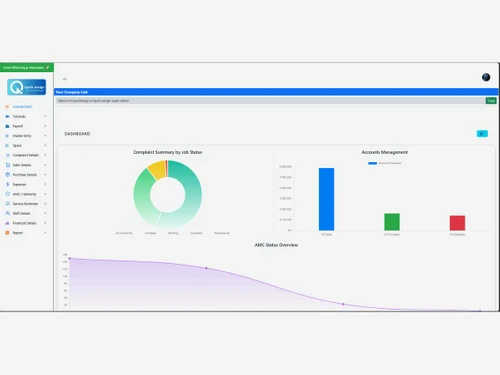Click the orange Report icon

[x=7, y=233]
